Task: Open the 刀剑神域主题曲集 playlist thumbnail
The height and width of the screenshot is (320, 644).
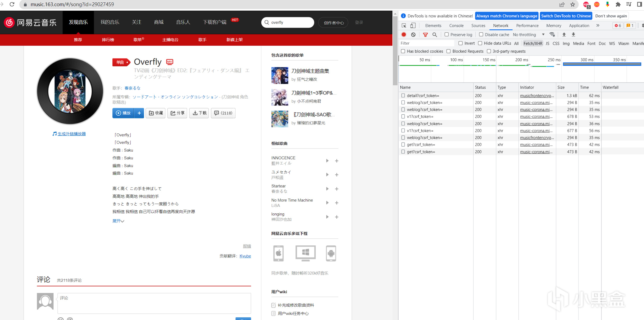Action: [280, 75]
